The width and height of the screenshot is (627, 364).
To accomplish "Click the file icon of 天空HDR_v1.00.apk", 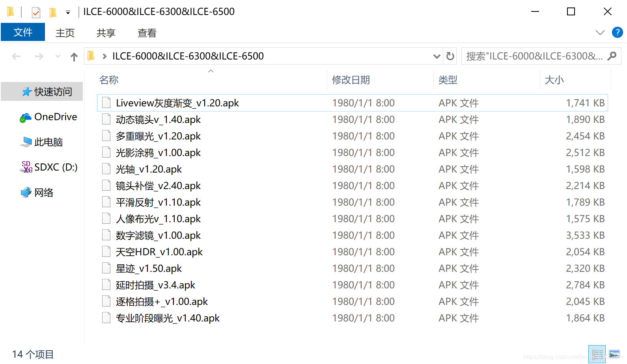I will point(106,252).
